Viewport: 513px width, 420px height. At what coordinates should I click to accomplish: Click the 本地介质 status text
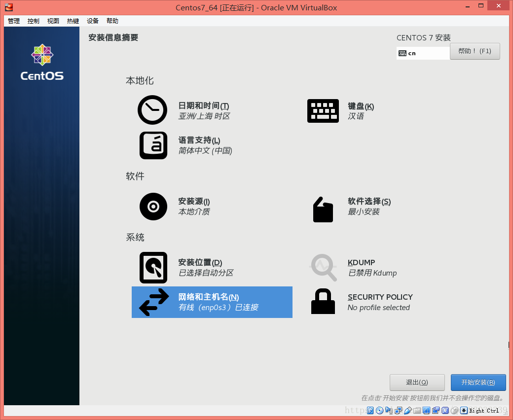tap(194, 212)
